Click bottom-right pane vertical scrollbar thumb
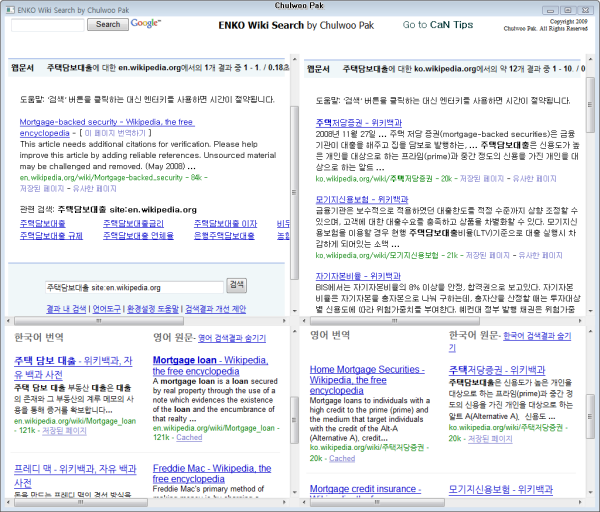 (590, 416)
